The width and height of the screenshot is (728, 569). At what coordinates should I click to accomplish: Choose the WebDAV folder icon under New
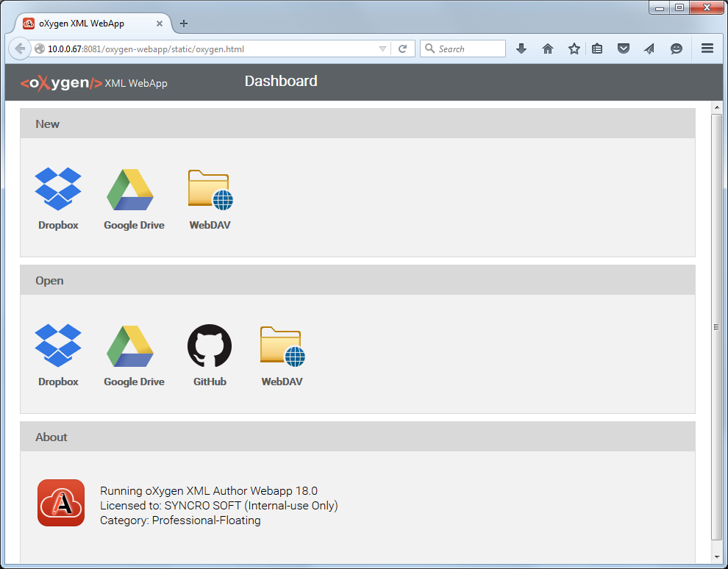[x=210, y=190]
